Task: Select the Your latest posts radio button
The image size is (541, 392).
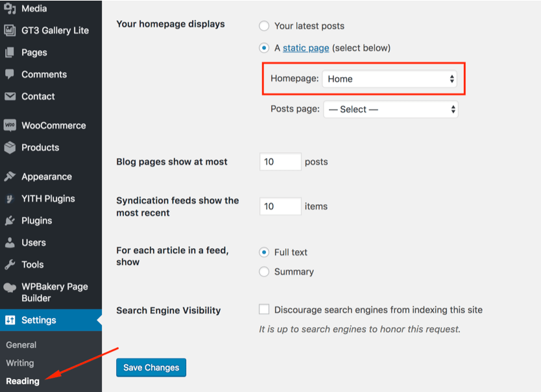Action: (264, 26)
